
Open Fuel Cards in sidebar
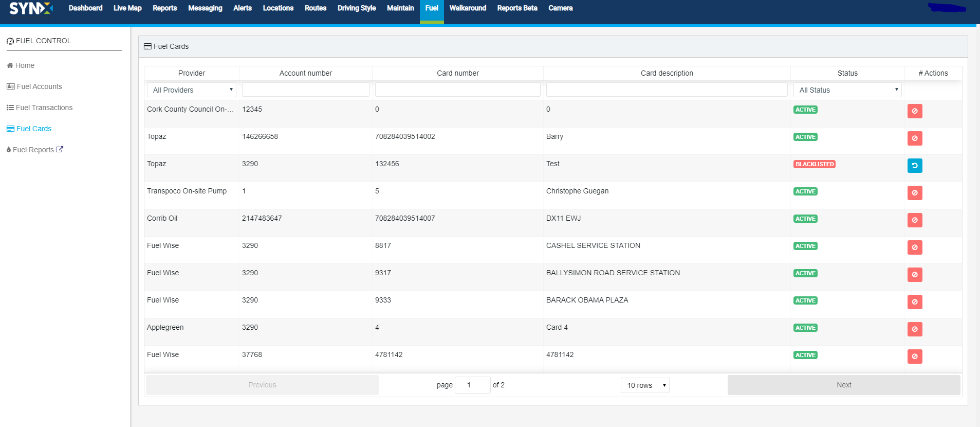pyautogui.click(x=29, y=129)
